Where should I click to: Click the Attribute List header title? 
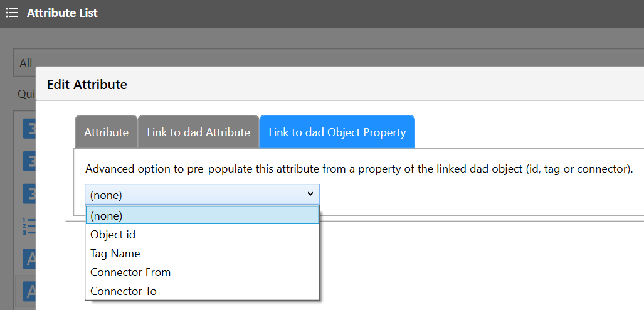pyautogui.click(x=62, y=13)
